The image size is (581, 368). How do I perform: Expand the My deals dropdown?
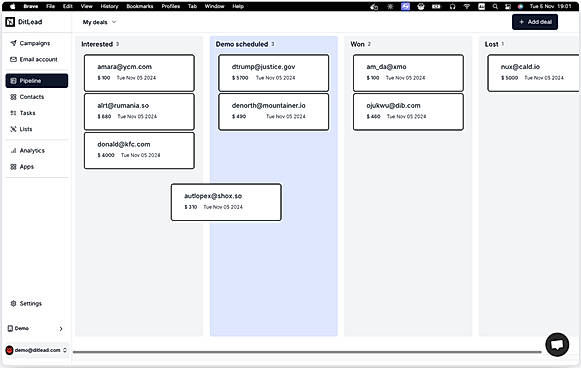(x=99, y=22)
